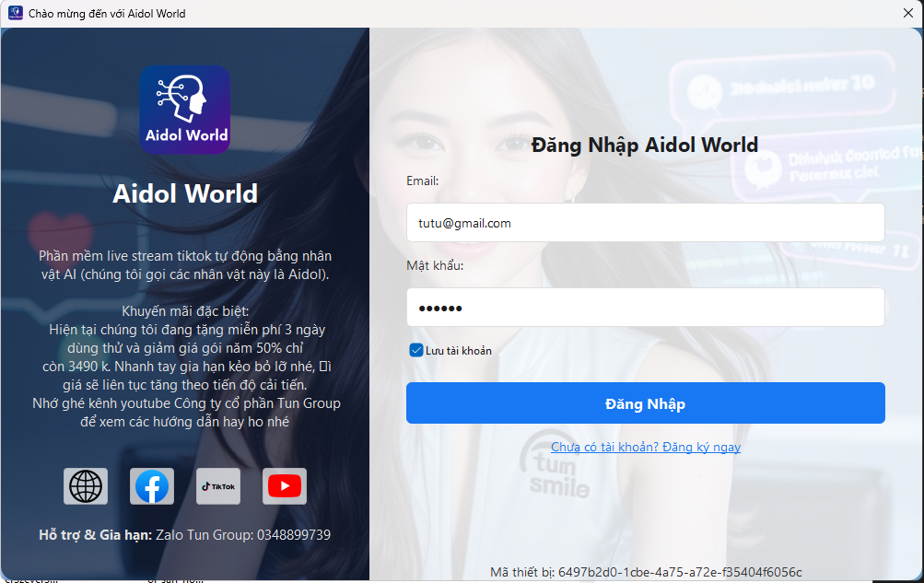Open the website globe icon
The height and width of the screenshot is (583, 924).
pyautogui.click(x=86, y=485)
